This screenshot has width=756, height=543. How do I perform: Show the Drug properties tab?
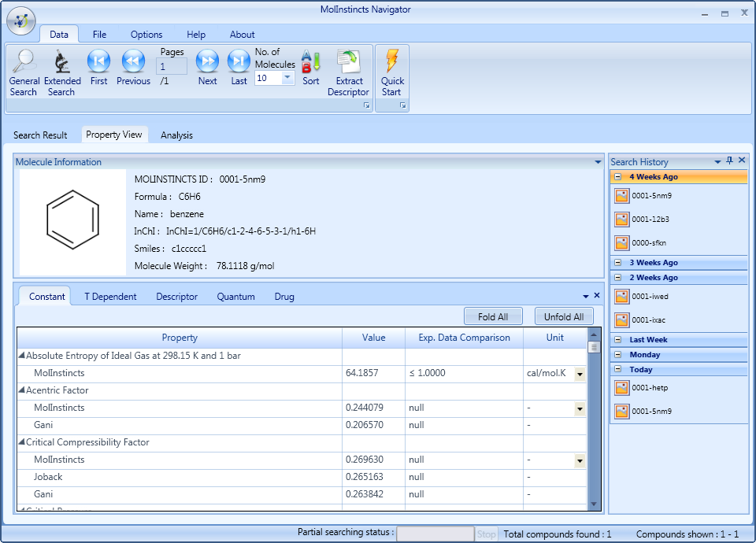[x=284, y=297]
